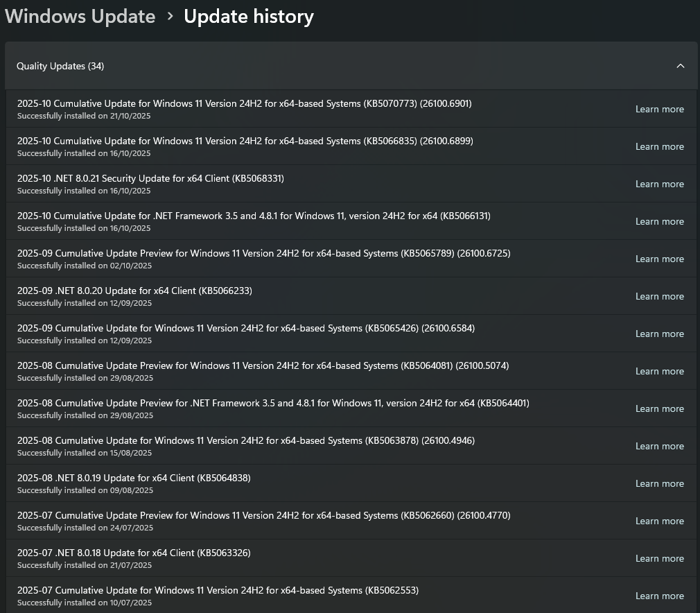Open Learn more for KB5064401 .NET Framework
This screenshot has width=700, height=613.
point(659,408)
